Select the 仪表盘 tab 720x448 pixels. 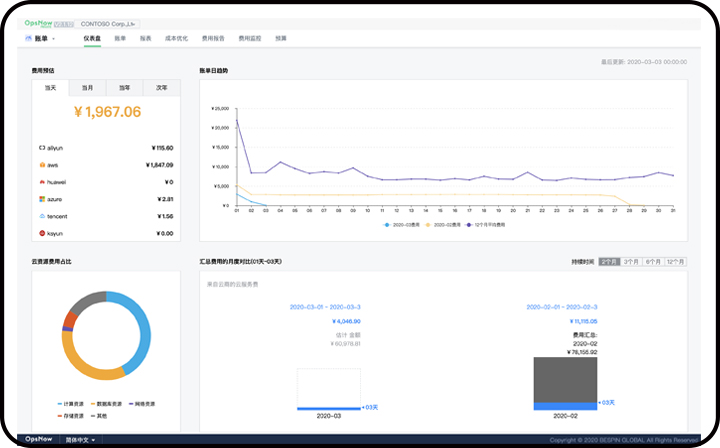pyautogui.click(x=92, y=39)
